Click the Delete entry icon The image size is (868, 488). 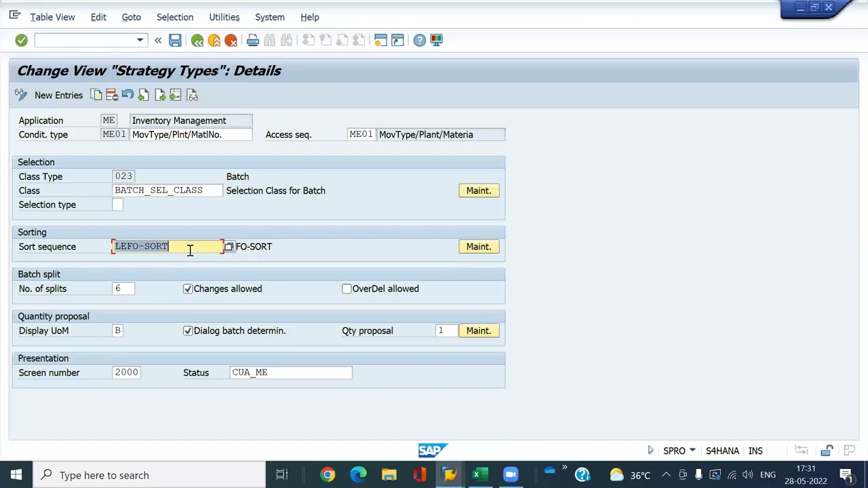point(112,95)
